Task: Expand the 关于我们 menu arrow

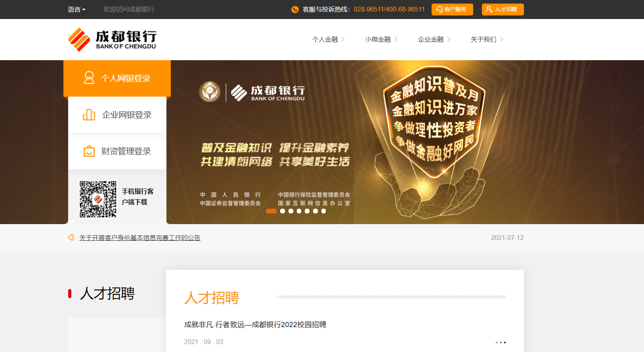Action: [x=502, y=39]
